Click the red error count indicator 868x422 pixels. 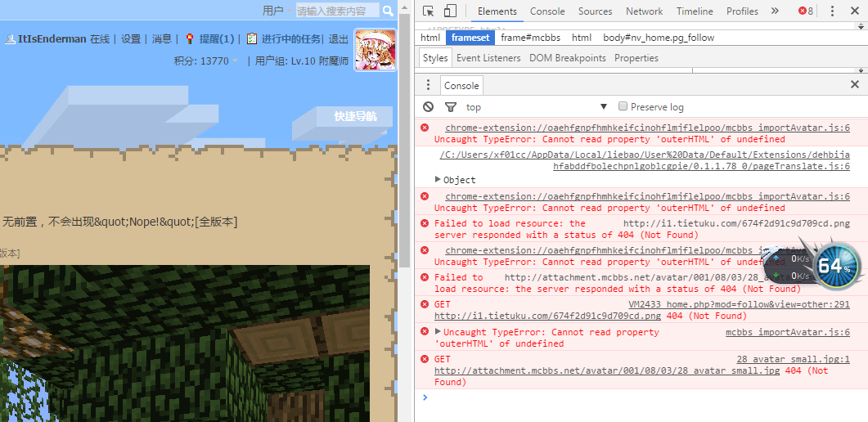[806, 11]
